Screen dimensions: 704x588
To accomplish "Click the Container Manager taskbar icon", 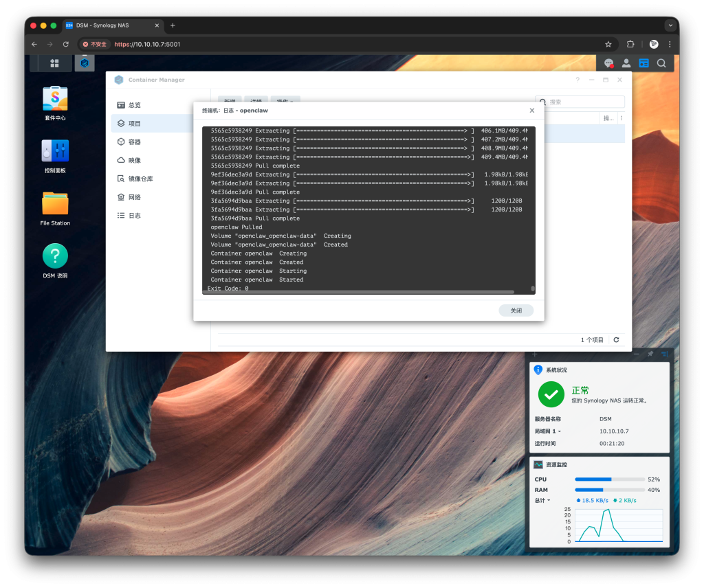I will (85, 63).
